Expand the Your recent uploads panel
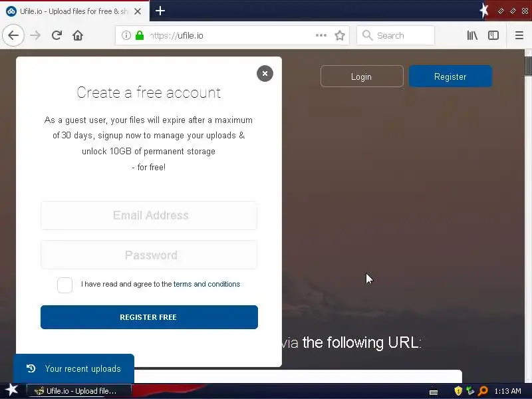This screenshot has height=399, width=532. click(x=74, y=369)
